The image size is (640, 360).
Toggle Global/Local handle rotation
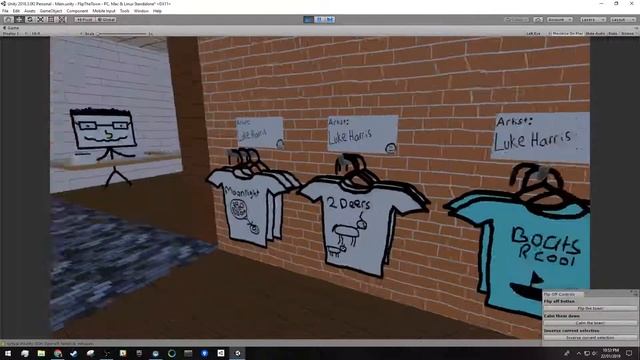coord(106,20)
